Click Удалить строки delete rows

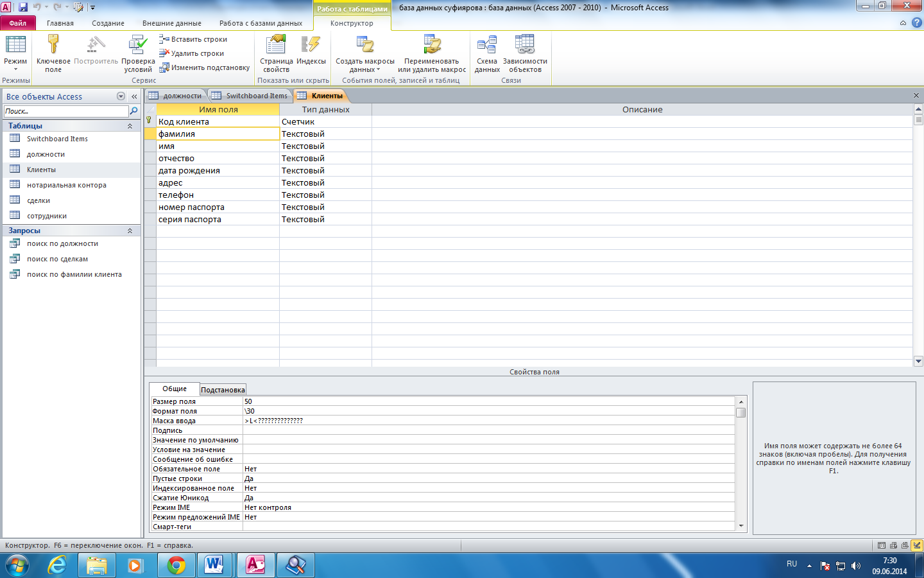192,53
